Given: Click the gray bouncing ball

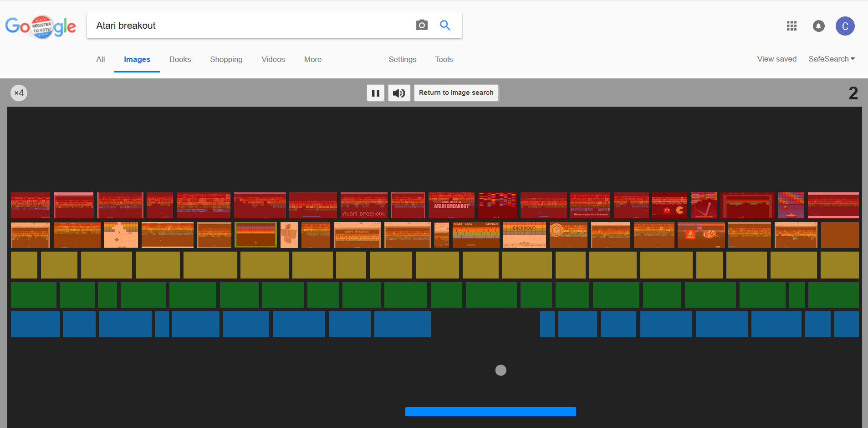Looking at the screenshot, I should (x=501, y=370).
